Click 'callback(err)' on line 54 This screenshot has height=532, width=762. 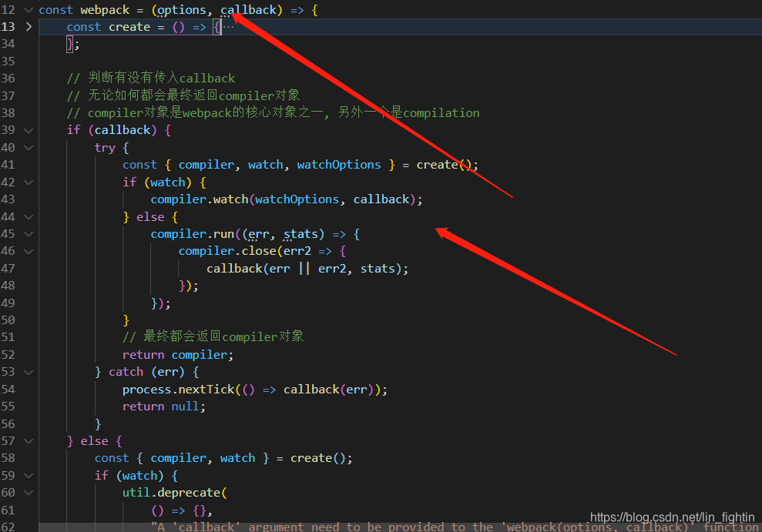[328, 390]
